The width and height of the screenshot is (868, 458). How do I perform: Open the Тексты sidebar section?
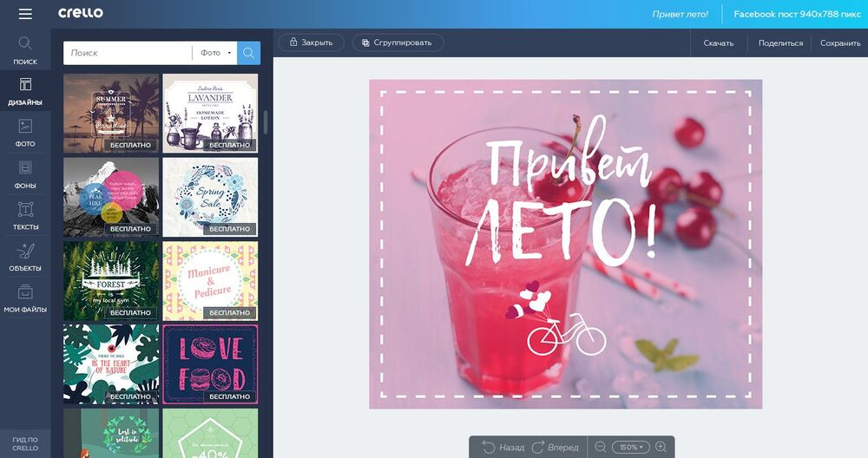click(x=25, y=216)
